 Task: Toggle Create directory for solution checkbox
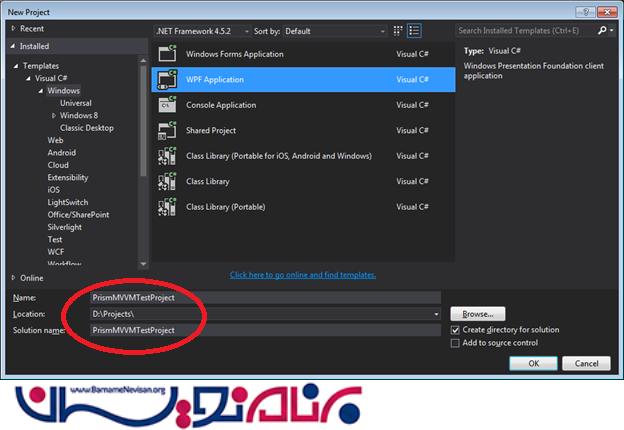[x=455, y=330]
